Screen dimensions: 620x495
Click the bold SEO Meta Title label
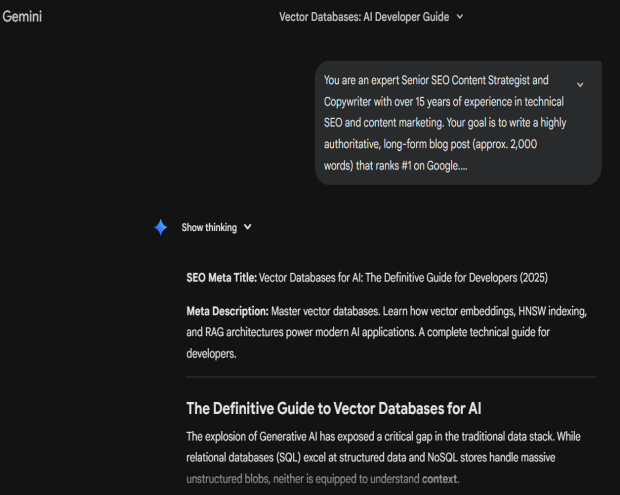coord(221,277)
